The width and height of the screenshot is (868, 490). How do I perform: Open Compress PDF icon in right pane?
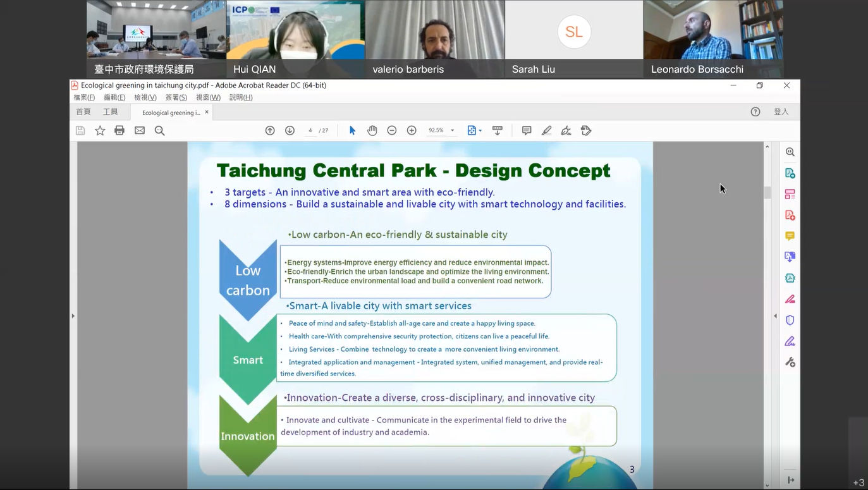790,278
